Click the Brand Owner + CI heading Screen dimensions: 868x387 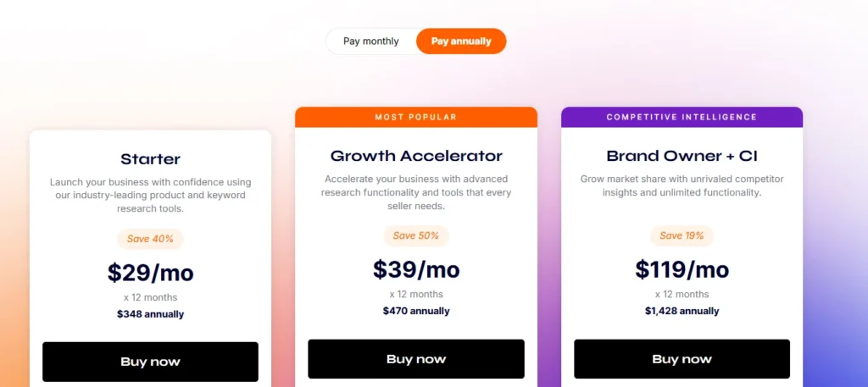coord(682,156)
